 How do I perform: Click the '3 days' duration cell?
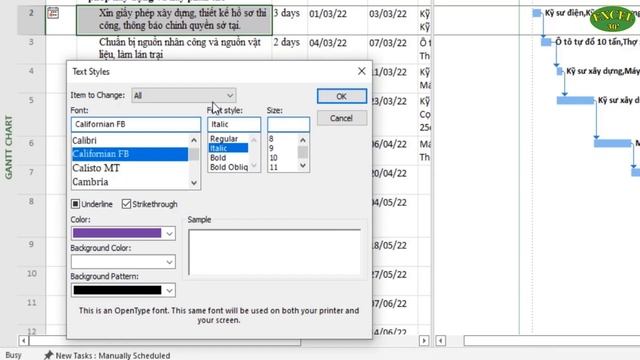click(x=289, y=20)
